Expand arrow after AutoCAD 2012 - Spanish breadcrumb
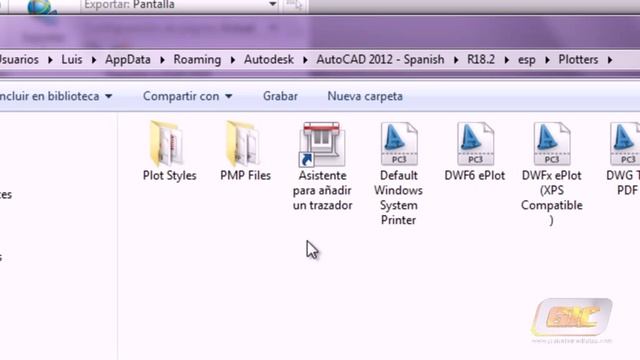 click(x=456, y=60)
